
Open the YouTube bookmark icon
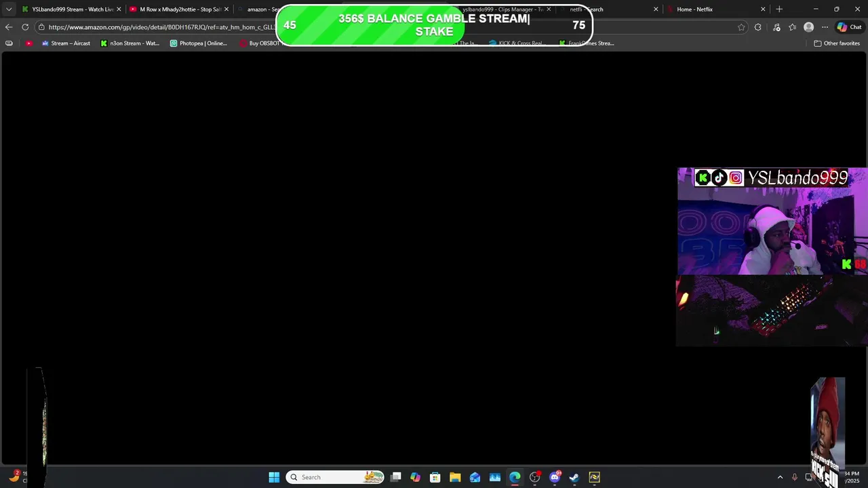pos(28,43)
